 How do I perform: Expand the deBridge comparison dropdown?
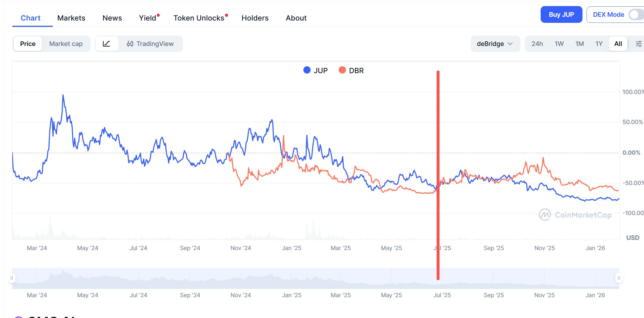pyautogui.click(x=495, y=44)
